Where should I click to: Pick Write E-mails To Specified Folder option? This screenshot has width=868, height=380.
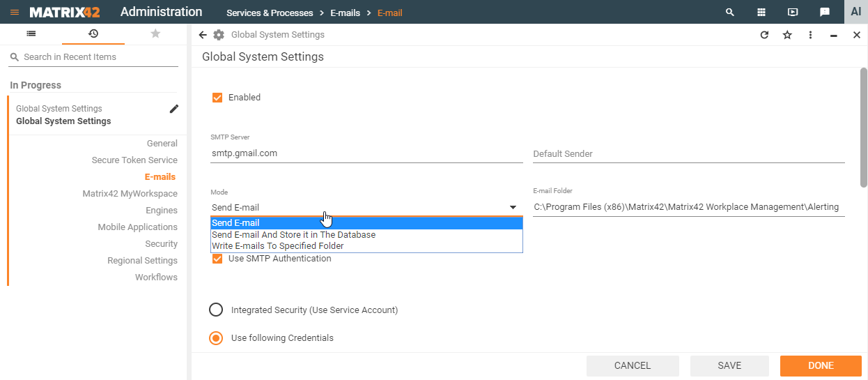(277, 246)
